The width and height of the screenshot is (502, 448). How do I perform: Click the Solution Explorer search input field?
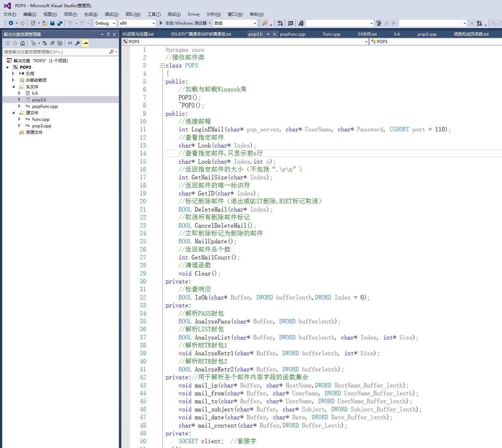[x=55, y=52]
